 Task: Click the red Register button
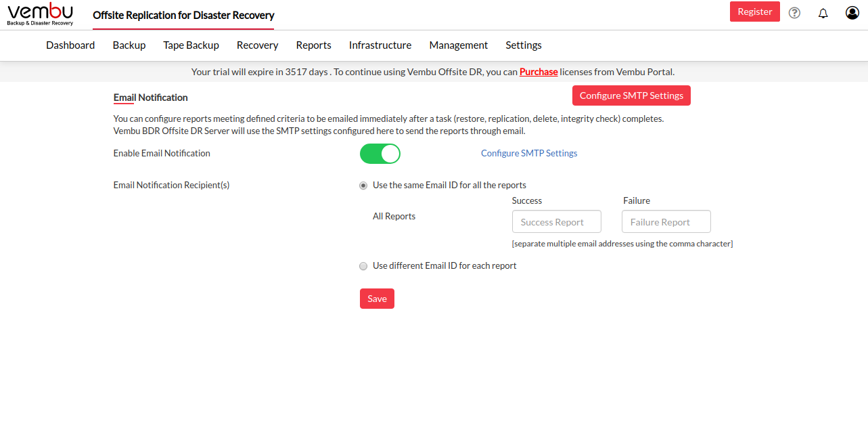755,12
